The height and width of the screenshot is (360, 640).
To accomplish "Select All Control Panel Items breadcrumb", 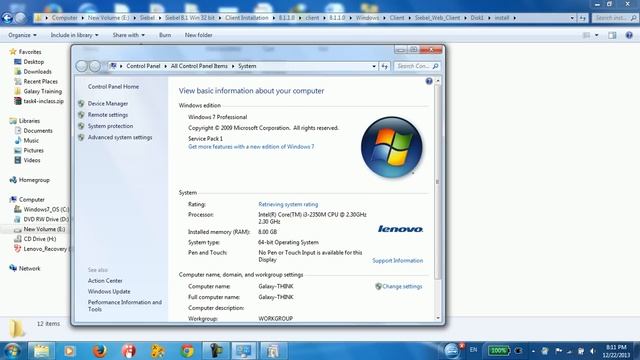I will [x=199, y=66].
